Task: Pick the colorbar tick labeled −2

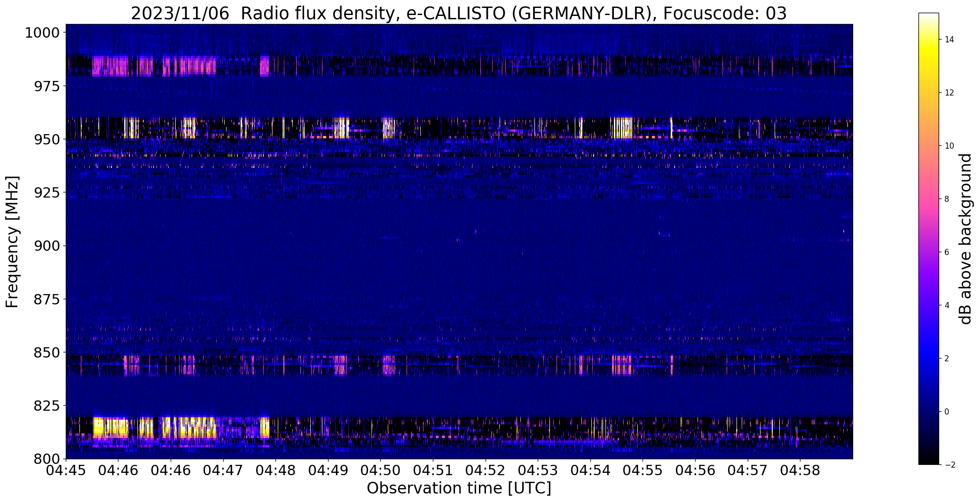Action: [949, 465]
